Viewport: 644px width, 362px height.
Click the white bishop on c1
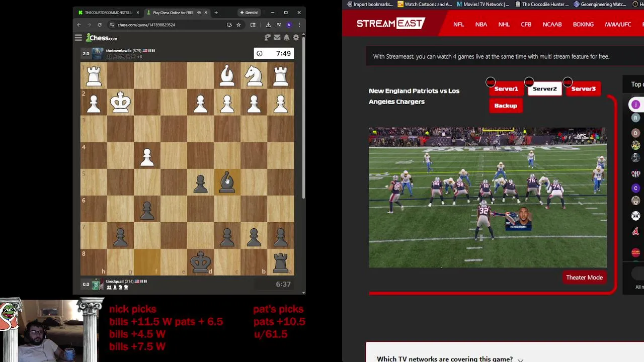click(x=227, y=75)
